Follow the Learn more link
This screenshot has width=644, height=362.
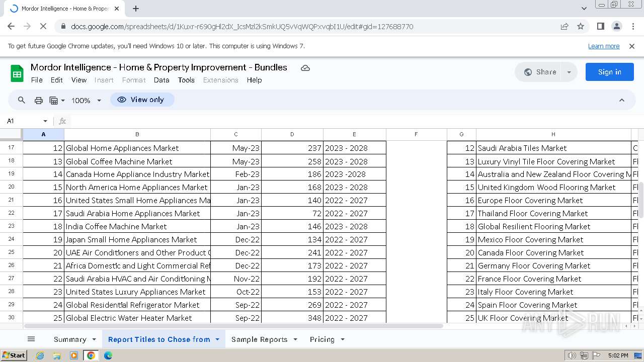(604, 46)
